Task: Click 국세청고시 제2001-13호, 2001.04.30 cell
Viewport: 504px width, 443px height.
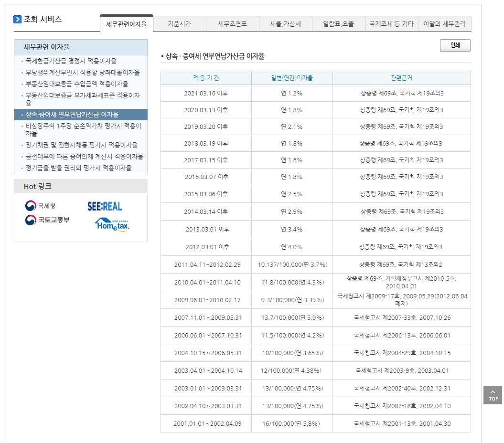Action: point(401,424)
